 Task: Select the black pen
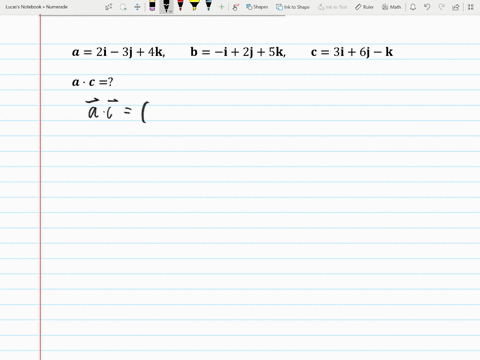click(x=166, y=6)
